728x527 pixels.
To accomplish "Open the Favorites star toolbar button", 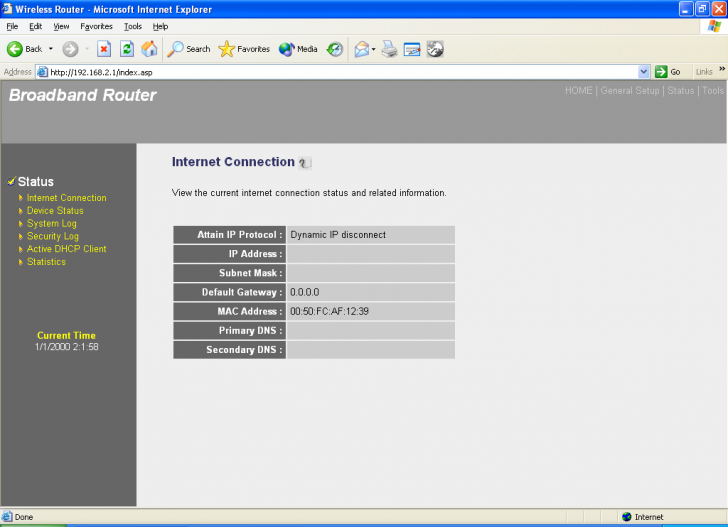I will (x=244, y=49).
